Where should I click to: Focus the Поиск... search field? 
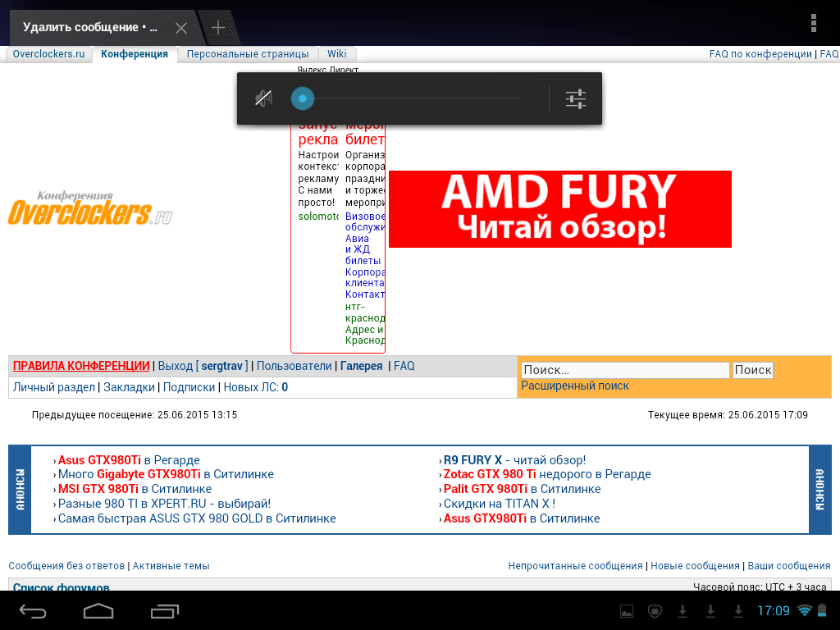click(625, 370)
